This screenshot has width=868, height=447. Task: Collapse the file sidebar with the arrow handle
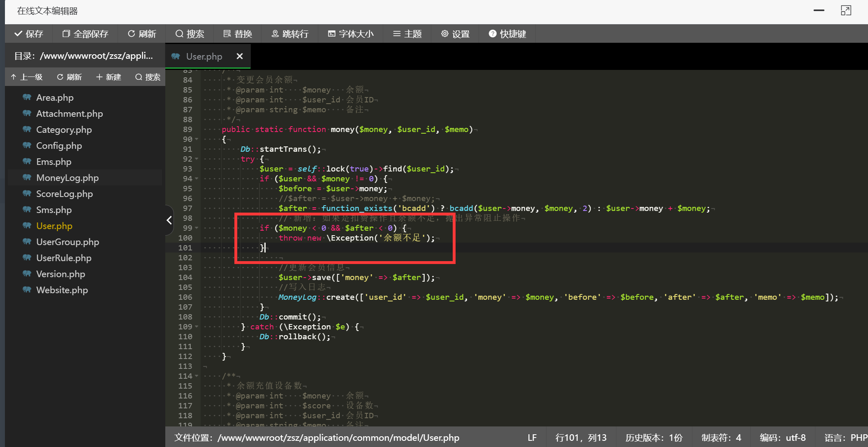(169, 220)
